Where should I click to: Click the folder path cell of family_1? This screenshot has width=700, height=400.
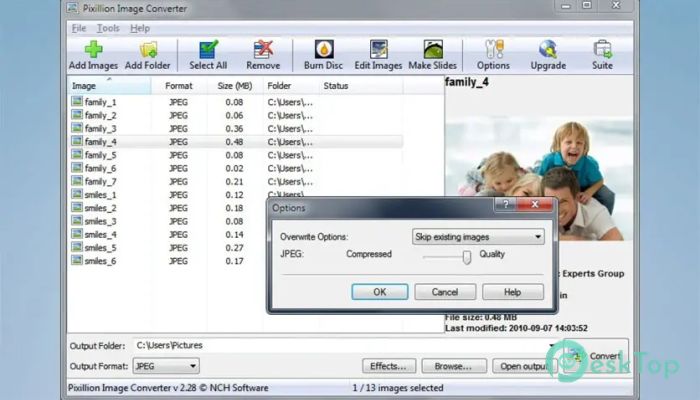(290, 102)
